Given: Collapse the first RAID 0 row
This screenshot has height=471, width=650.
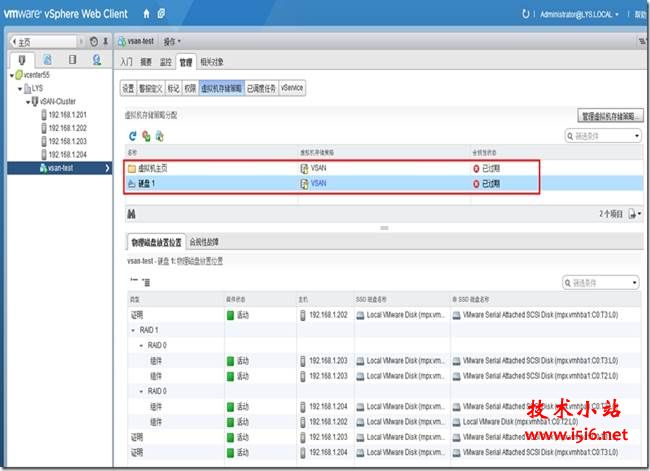Looking at the screenshot, I should [141, 345].
